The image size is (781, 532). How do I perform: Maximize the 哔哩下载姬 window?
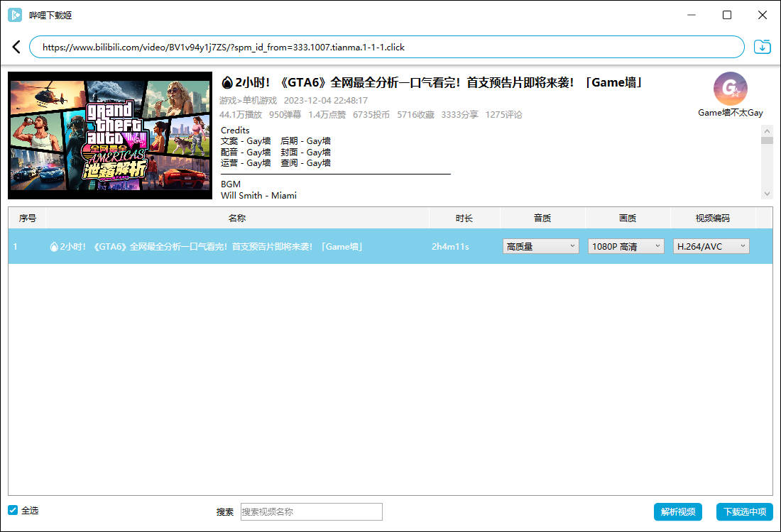pyautogui.click(x=727, y=15)
